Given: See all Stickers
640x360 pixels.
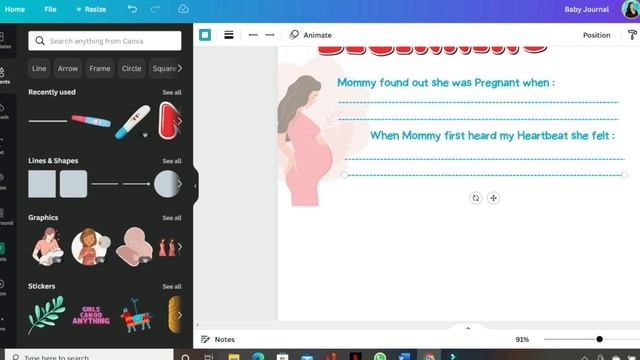Looking at the screenshot, I should (x=172, y=286).
